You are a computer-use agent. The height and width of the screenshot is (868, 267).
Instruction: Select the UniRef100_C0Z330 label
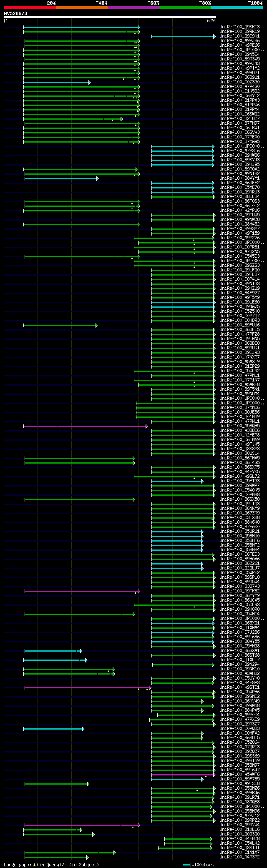click(239, 82)
